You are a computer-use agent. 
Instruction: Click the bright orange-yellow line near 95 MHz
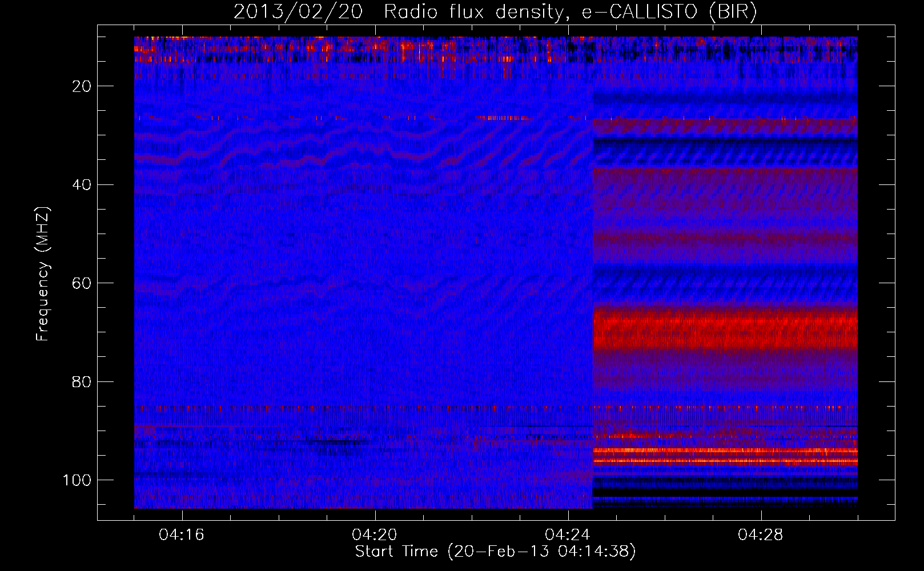tap(725, 451)
